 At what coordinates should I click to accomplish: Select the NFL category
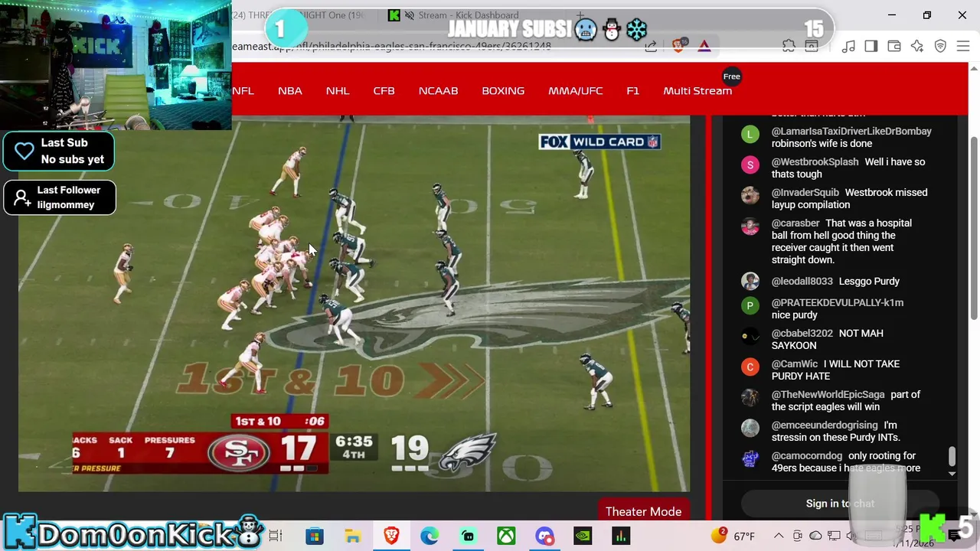pyautogui.click(x=243, y=90)
